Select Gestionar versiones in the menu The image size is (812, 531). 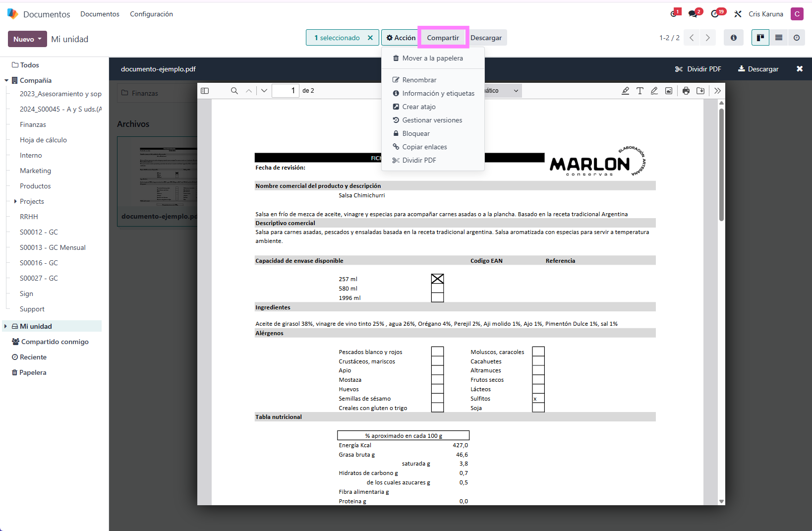tap(432, 120)
